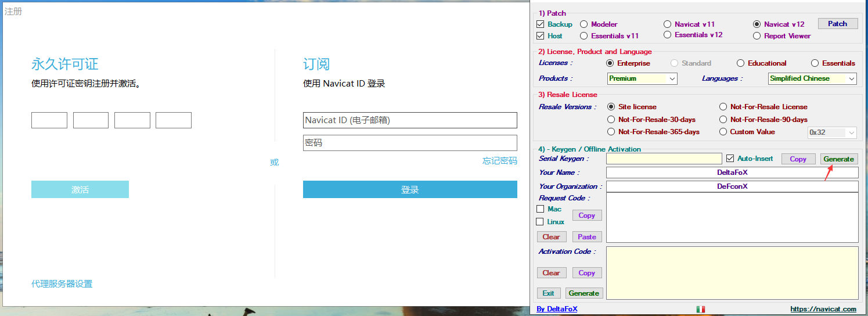Click the 密码 password field
The image size is (868, 316).
click(x=410, y=143)
